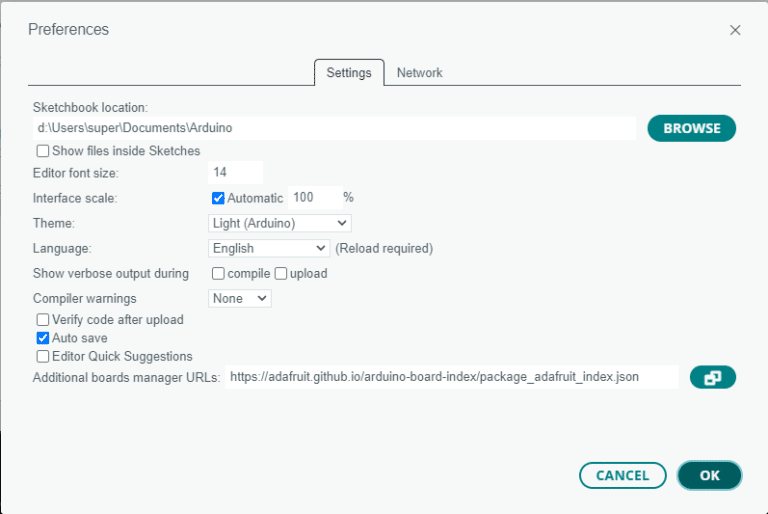
Task: Click the Additional boards manager URLs field
Action: (x=452, y=377)
